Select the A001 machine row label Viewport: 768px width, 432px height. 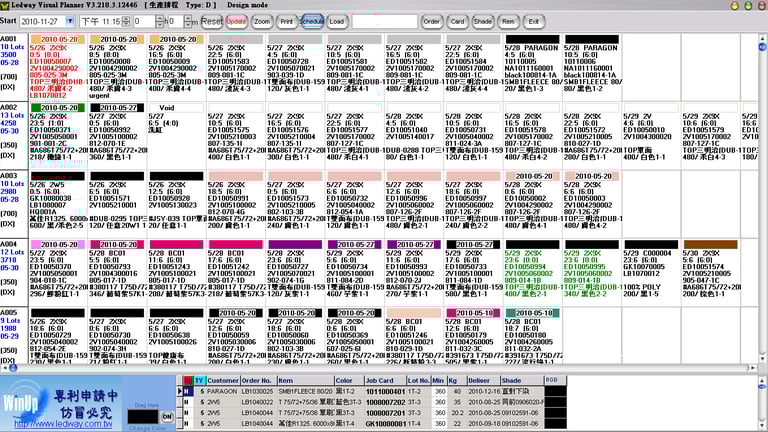click(x=8, y=39)
